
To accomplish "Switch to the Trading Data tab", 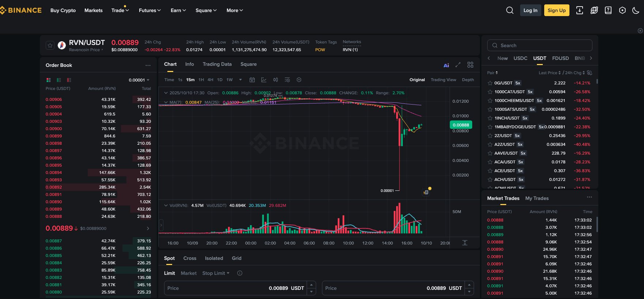I will 217,64.
